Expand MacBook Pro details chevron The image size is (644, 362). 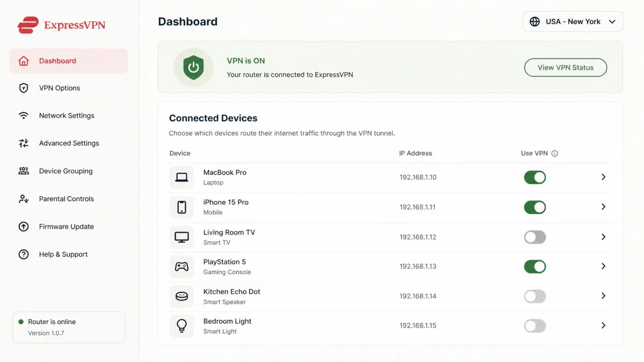(603, 177)
